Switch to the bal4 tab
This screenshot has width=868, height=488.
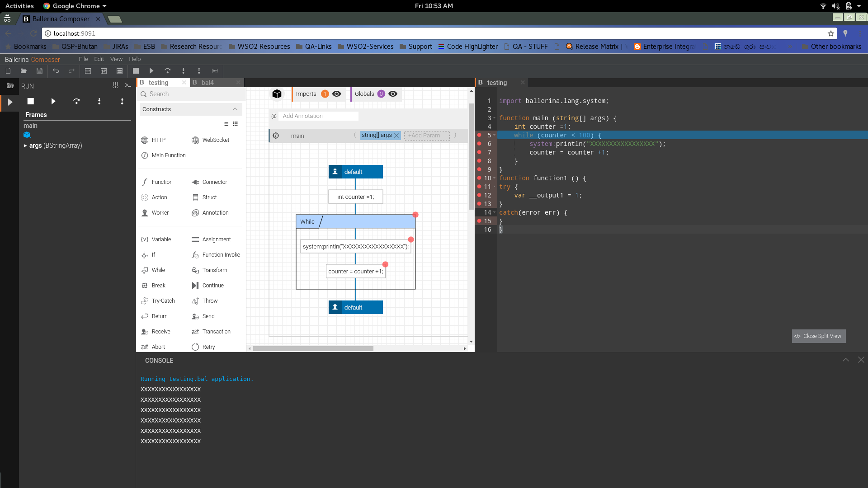pyautogui.click(x=208, y=83)
